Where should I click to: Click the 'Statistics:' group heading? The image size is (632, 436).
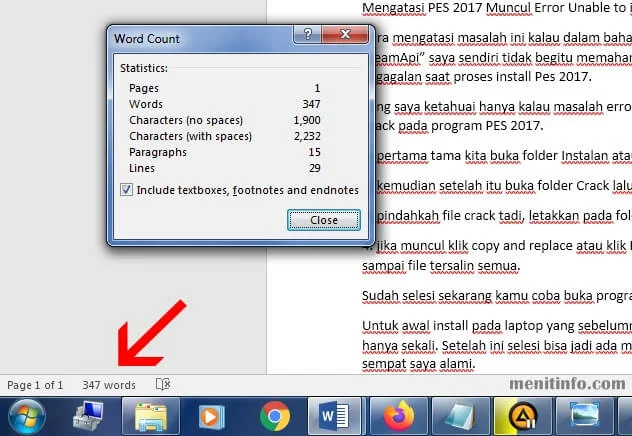point(144,68)
